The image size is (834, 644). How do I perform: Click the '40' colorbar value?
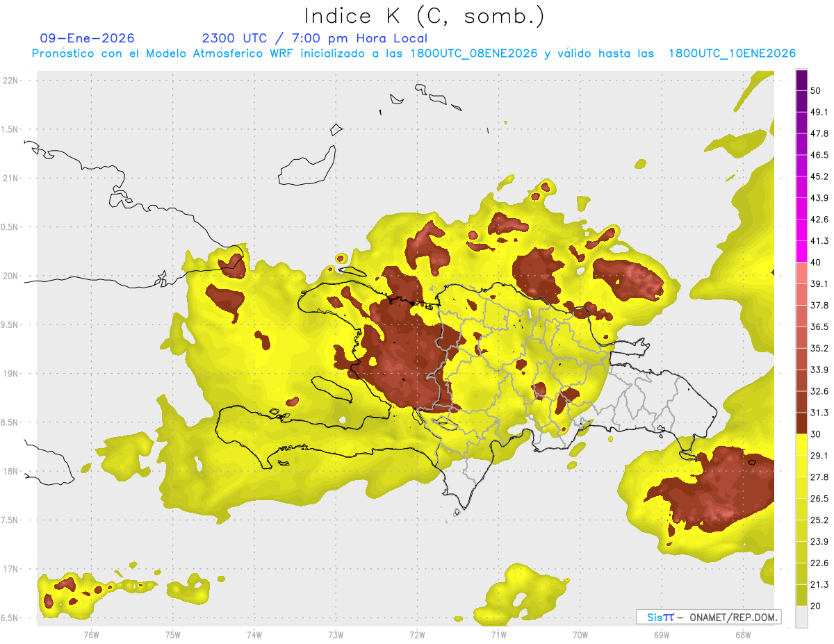click(x=817, y=263)
